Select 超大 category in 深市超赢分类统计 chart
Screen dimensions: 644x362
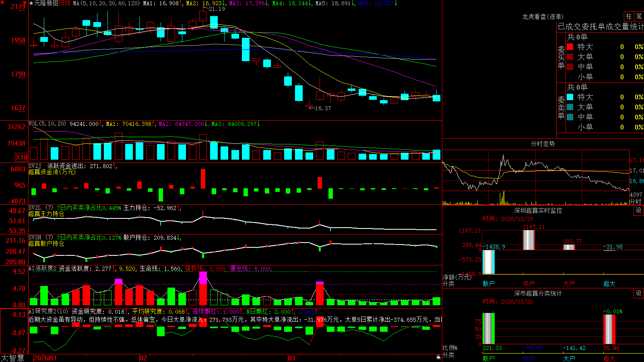pyautogui.click(x=609, y=358)
